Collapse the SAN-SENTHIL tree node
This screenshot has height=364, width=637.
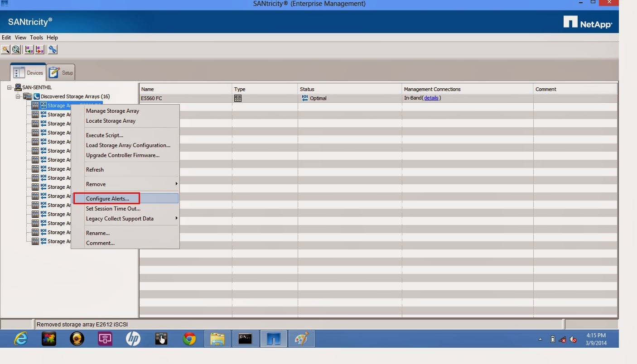pyautogui.click(x=9, y=87)
